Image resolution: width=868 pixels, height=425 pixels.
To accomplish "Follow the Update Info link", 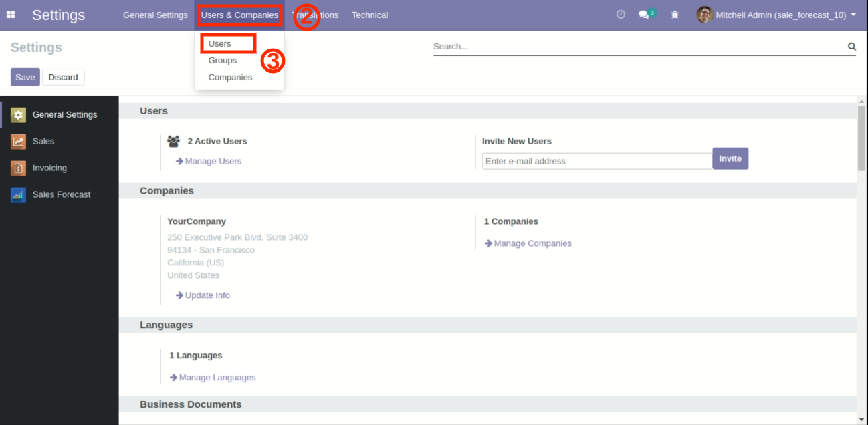I will coord(203,295).
